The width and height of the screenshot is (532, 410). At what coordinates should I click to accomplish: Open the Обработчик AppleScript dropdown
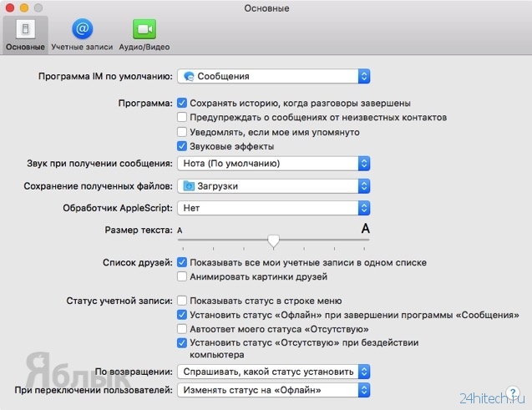tap(273, 208)
